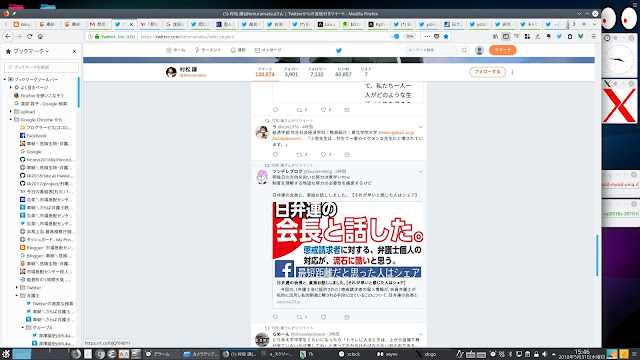Viewport: 640px width, 360px height.
Task: Click the orange ツイート button
Action: tap(503, 50)
